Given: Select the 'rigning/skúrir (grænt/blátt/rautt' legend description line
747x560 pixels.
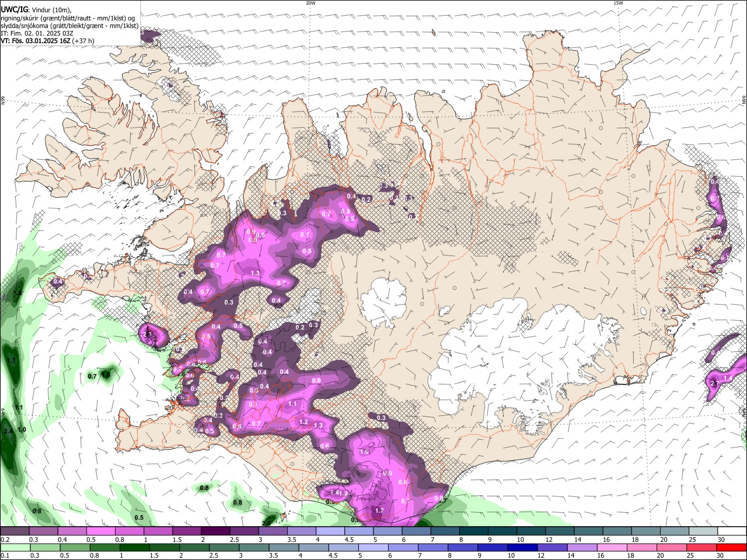Looking at the screenshot, I should (x=67, y=18).
